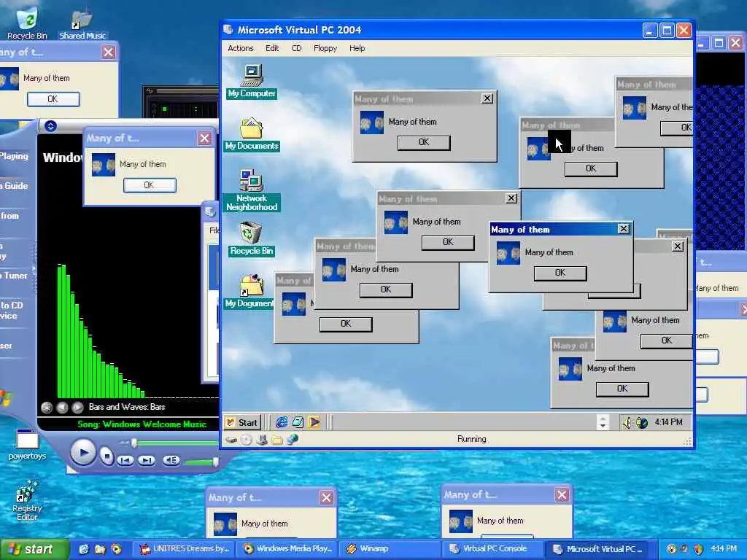Launch Internet Explorer from guest quick launch

pos(282,422)
